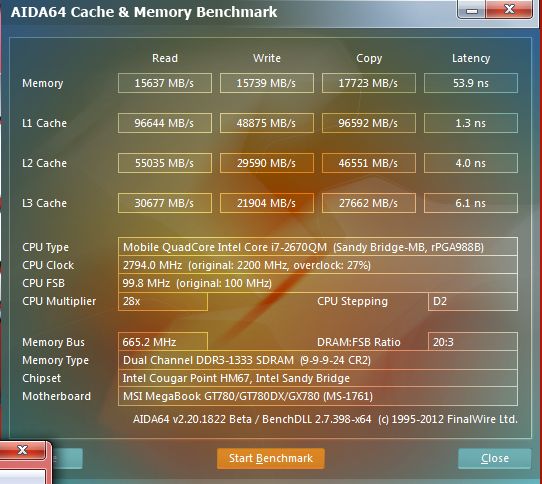Click the AIDA64 title bar X button
The height and width of the screenshot is (484, 542).
tap(509, 9)
